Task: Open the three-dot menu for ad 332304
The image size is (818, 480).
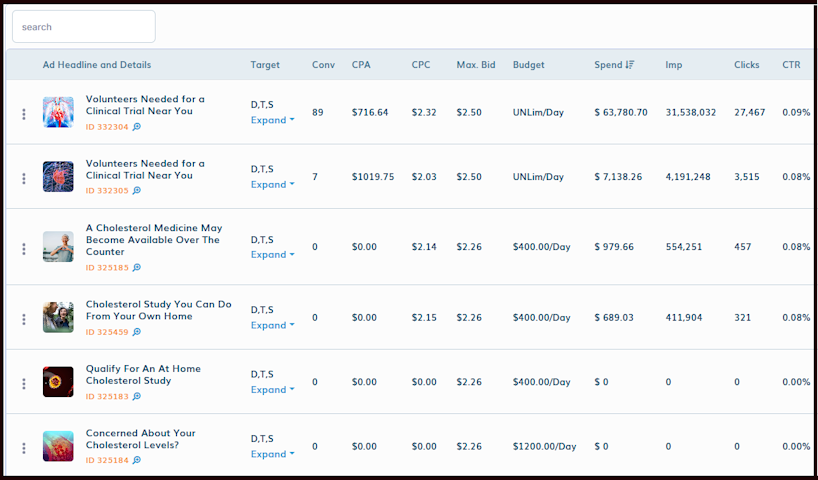Action: coord(24,113)
